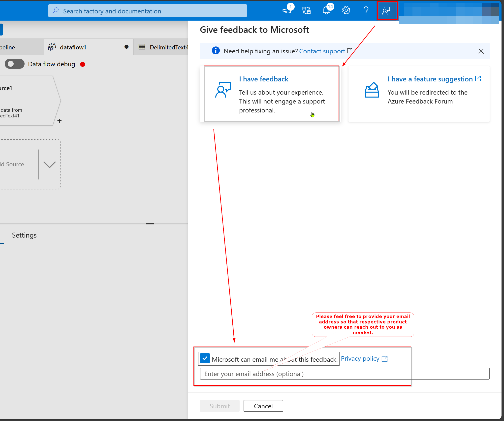Click the Submit button
504x421 pixels.
pos(220,406)
